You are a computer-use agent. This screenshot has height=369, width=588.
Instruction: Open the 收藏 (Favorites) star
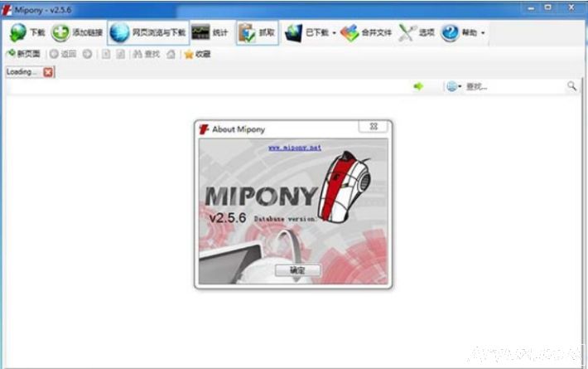197,54
